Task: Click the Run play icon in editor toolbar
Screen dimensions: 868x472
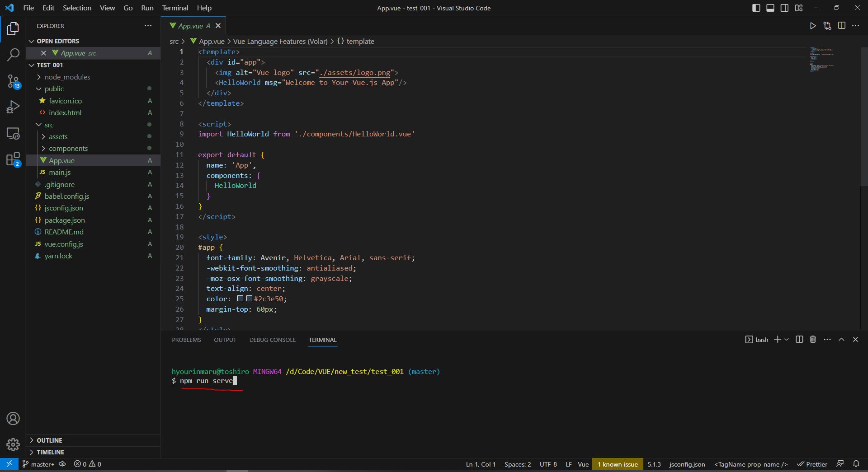Action: [812, 26]
